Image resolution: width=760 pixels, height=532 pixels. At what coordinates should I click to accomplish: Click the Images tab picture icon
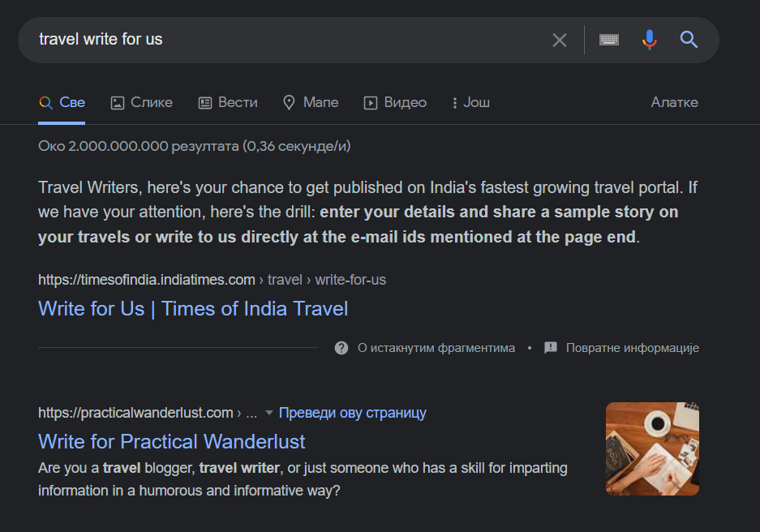pos(118,103)
